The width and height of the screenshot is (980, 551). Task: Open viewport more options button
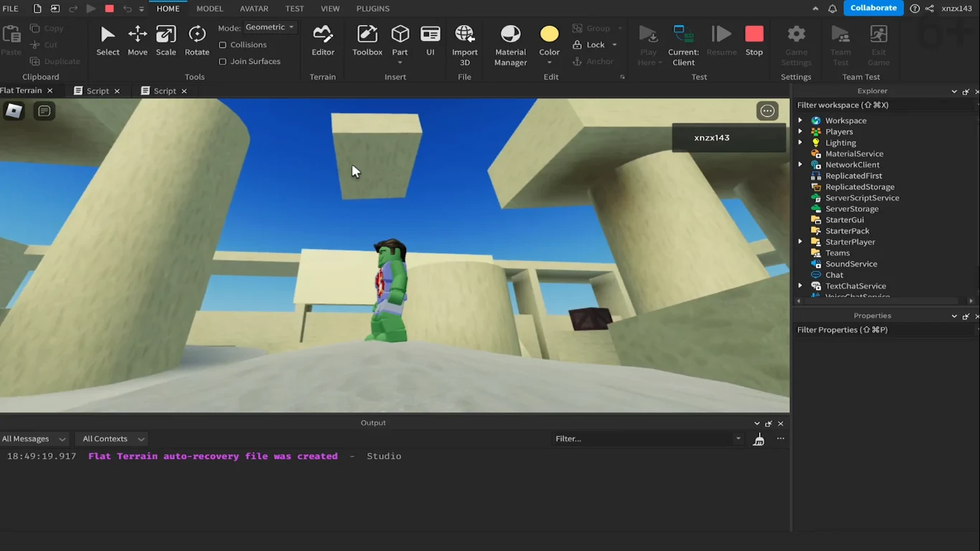(768, 110)
